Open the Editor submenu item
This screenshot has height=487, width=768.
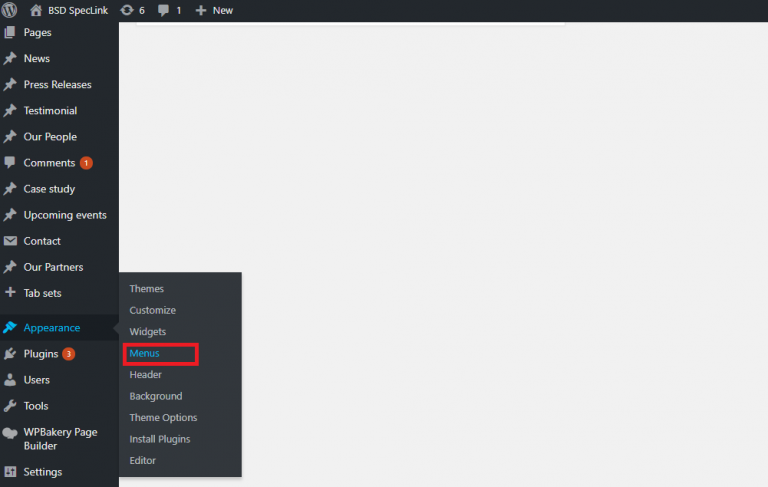tap(142, 461)
